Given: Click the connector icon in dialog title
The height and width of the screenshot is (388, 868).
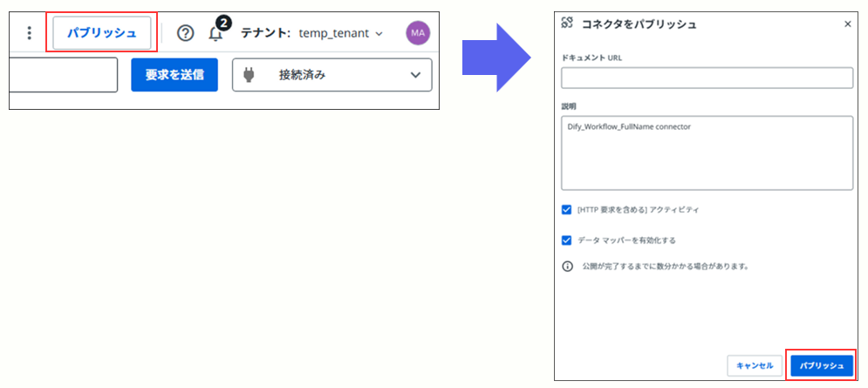Looking at the screenshot, I should click(x=568, y=24).
